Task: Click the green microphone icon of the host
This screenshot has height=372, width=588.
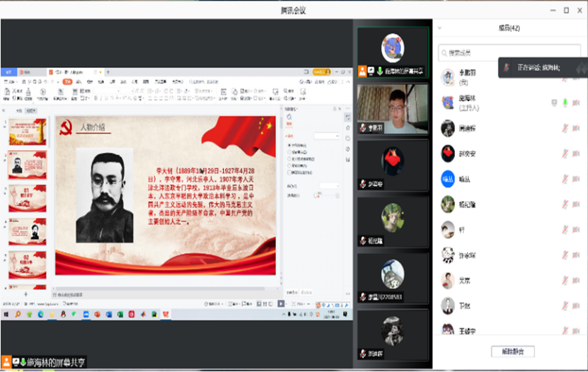Action: pos(565,103)
